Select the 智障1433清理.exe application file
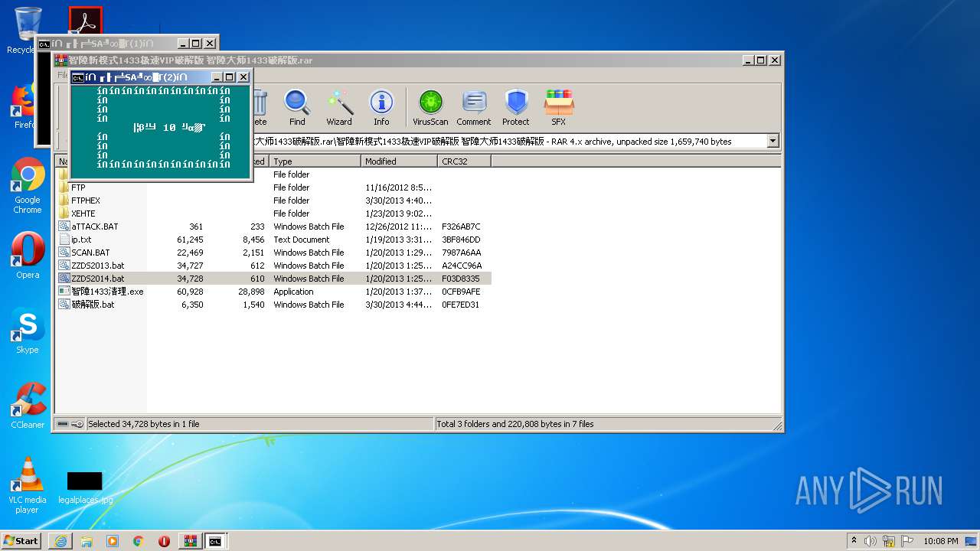The image size is (980, 551). [273, 292]
